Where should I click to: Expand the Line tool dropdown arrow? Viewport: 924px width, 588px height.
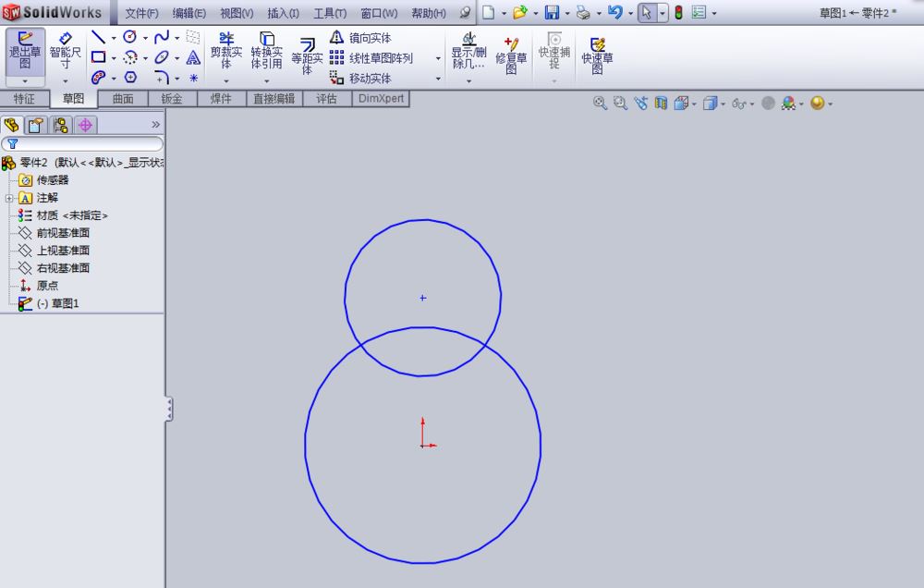pos(114,38)
